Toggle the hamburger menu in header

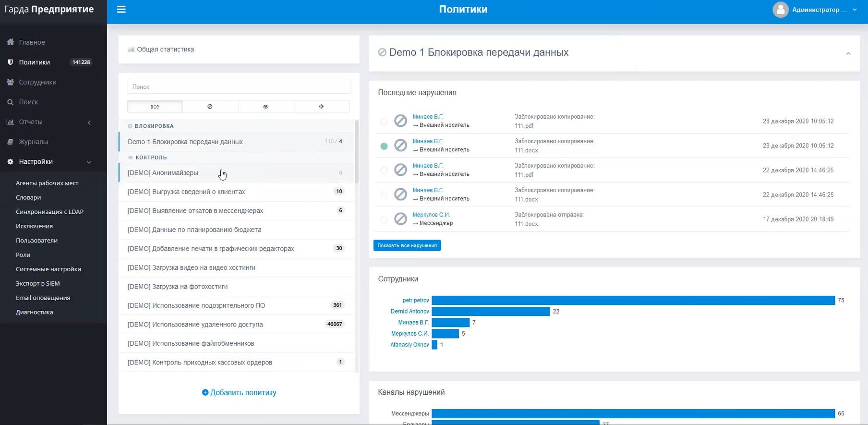(x=121, y=10)
